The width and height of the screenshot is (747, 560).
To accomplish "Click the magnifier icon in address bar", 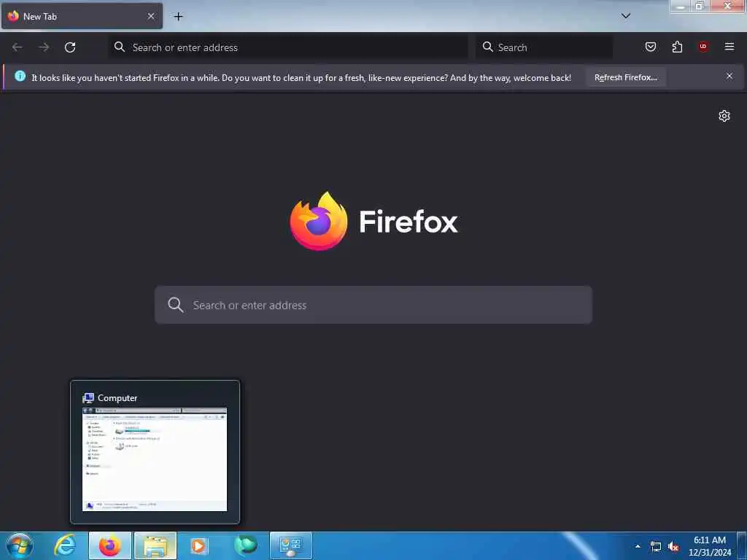I will click(120, 47).
